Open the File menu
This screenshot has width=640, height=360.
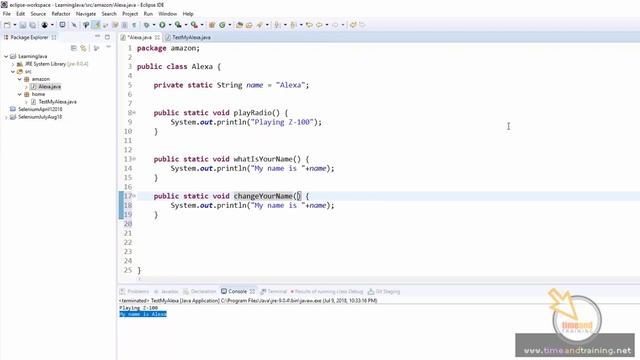click(7, 13)
